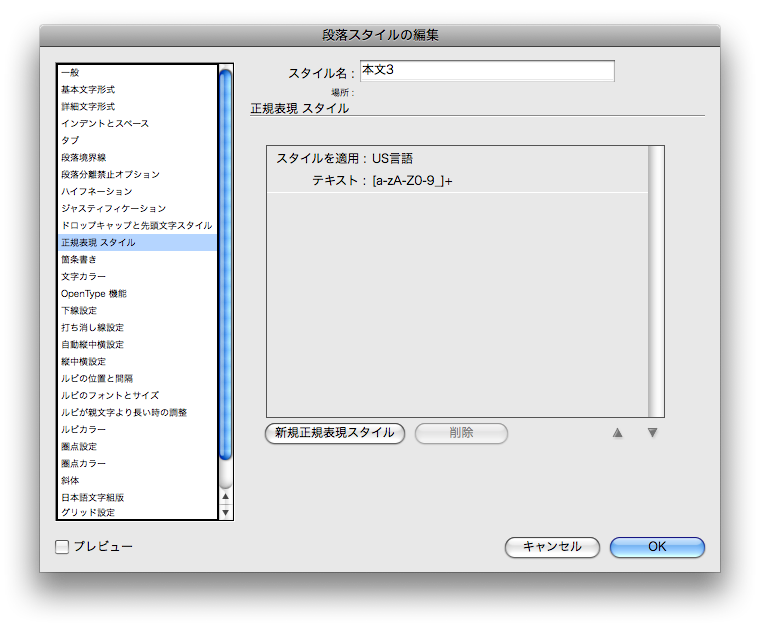Click the スタイル名 input field

(487, 71)
